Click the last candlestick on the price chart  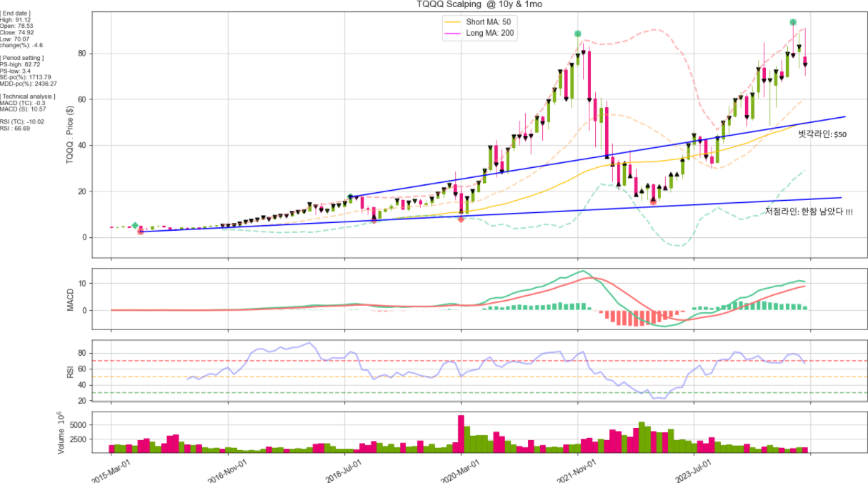tap(805, 60)
